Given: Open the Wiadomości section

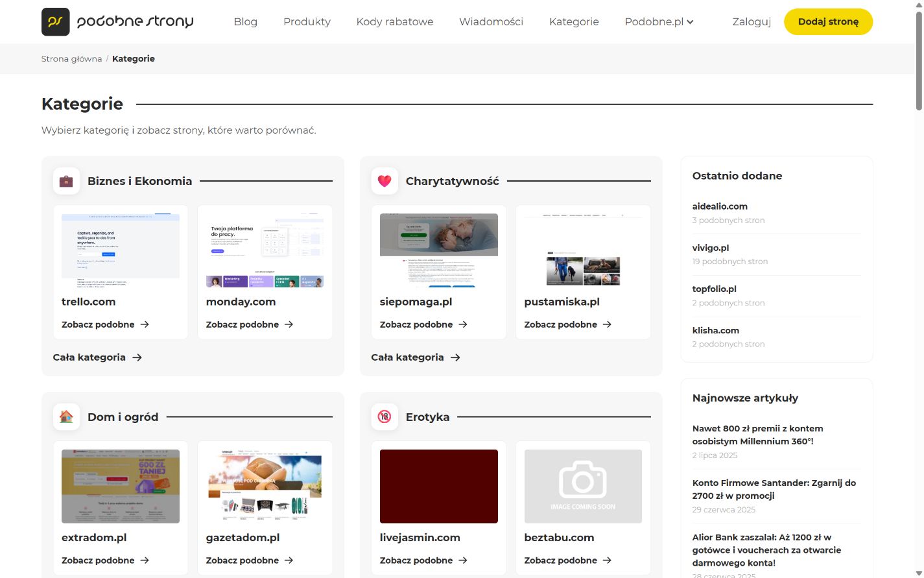Looking at the screenshot, I should pos(491,21).
